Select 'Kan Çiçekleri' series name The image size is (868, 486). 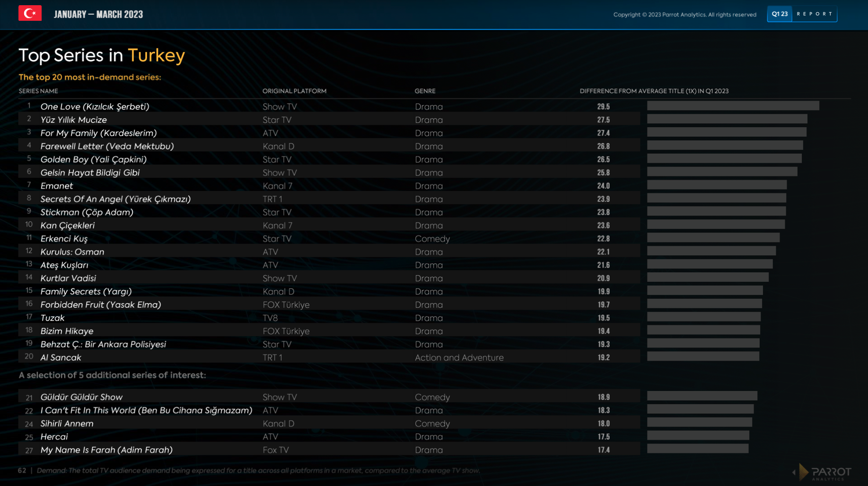point(68,226)
